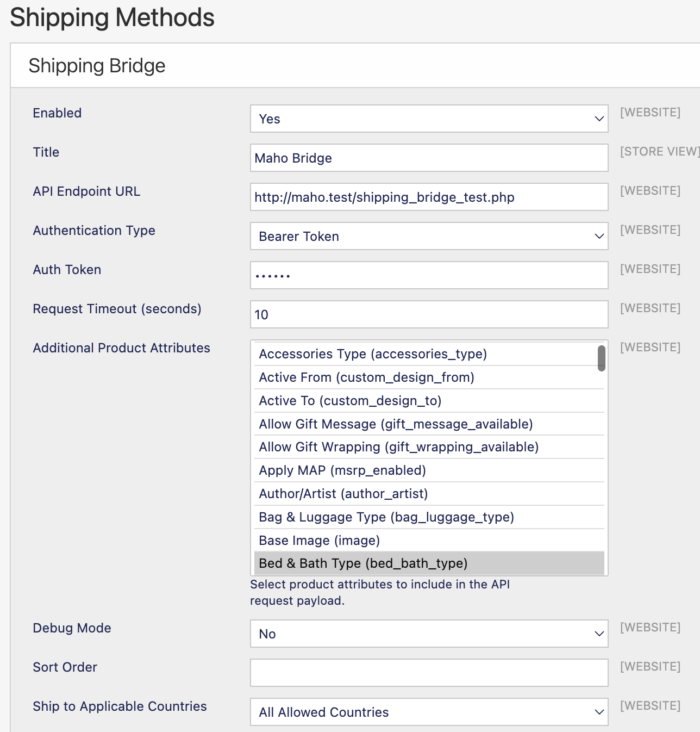The width and height of the screenshot is (700, 732).
Task: Select Accessories Type in product attributes list
Action: click(373, 353)
